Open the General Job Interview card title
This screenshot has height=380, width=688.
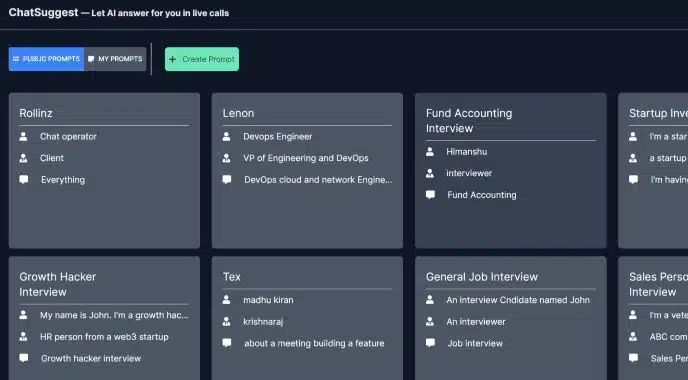coord(482,277)
